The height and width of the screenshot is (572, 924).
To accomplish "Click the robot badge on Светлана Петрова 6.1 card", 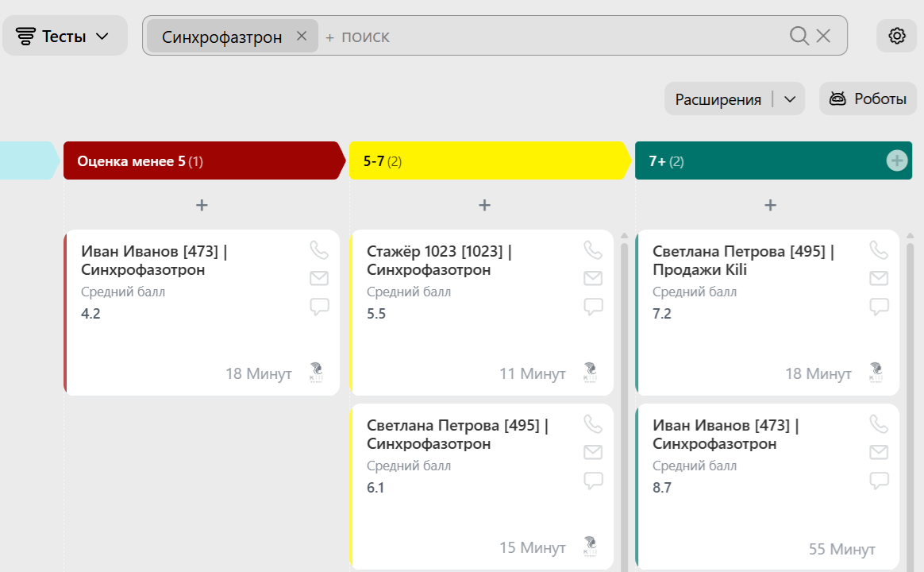I will click(x=589, y=547).
